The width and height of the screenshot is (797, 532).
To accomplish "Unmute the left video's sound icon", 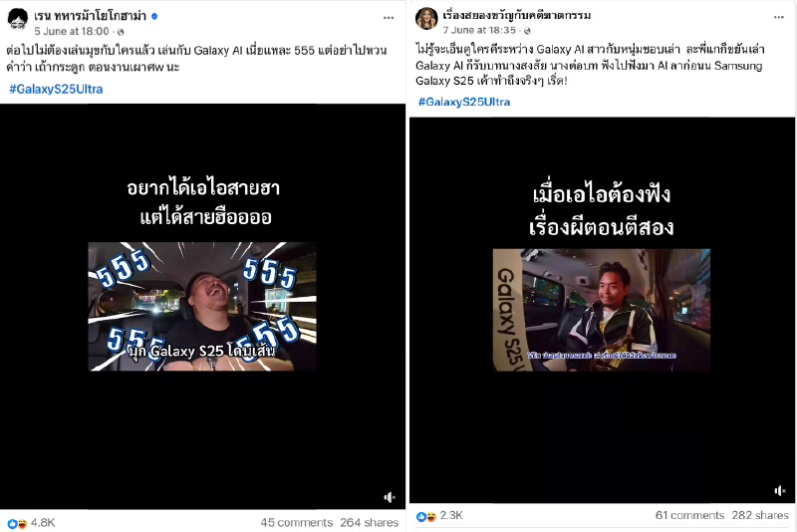I will [x=390, y=497].
